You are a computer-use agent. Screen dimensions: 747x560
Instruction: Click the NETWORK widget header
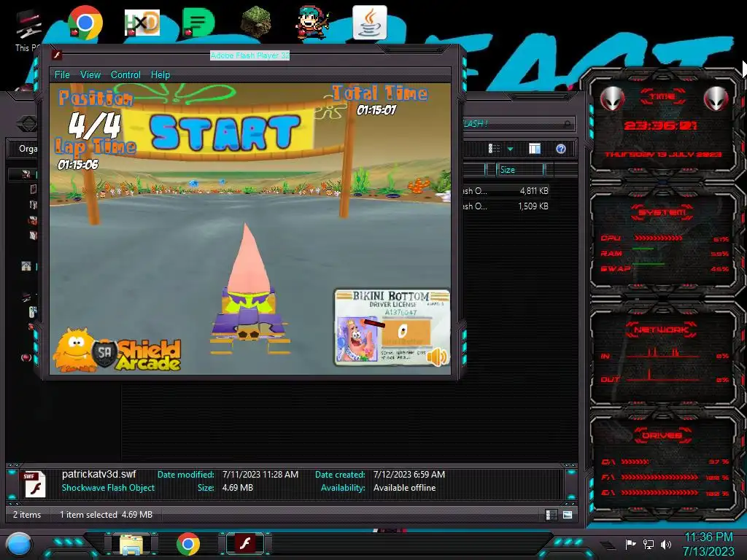(661, 330)
